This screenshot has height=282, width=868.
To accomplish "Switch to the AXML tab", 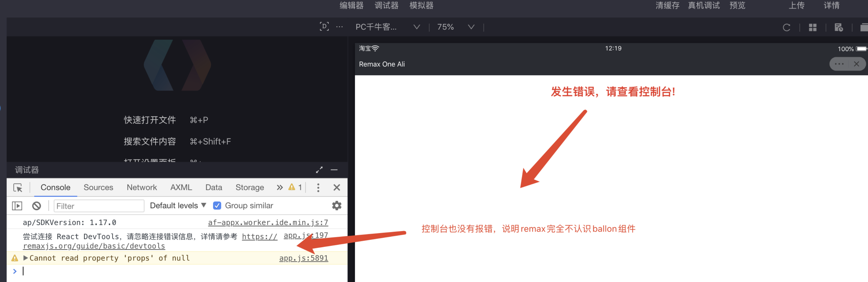I will [181, 188].
